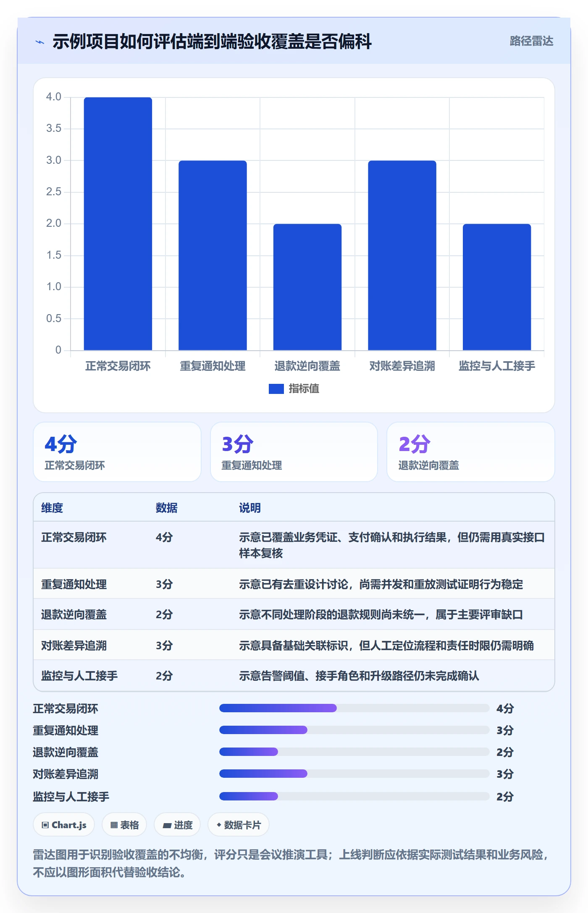Click description starting 示意已有去重设计讨论
Viewport: 588px width, 913px height.
coord(381,584)
